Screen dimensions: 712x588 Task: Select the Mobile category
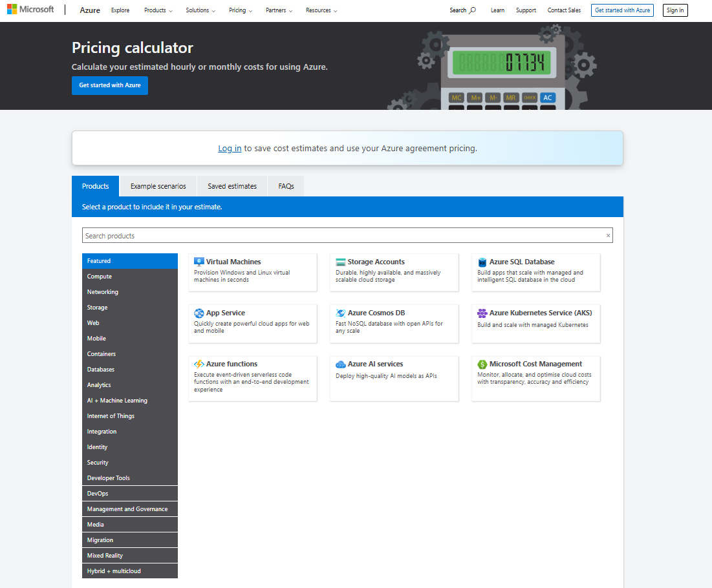[130, 339]
